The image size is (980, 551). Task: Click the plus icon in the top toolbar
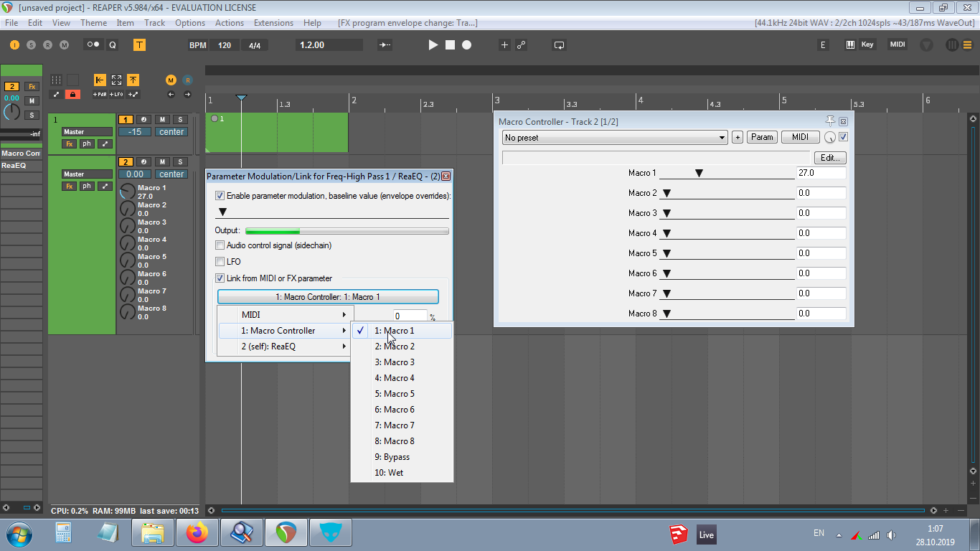504,44
